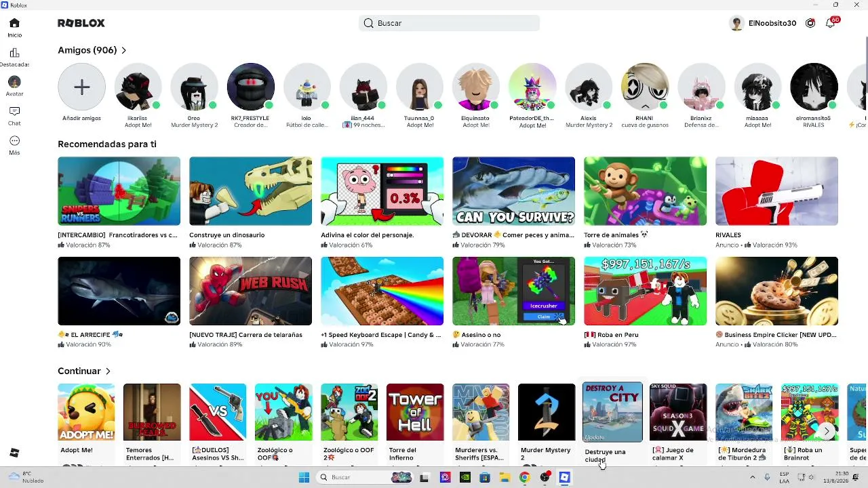The image size is (868, 488).
Task: Show next games in Continuar carousel
Action: 827,431
